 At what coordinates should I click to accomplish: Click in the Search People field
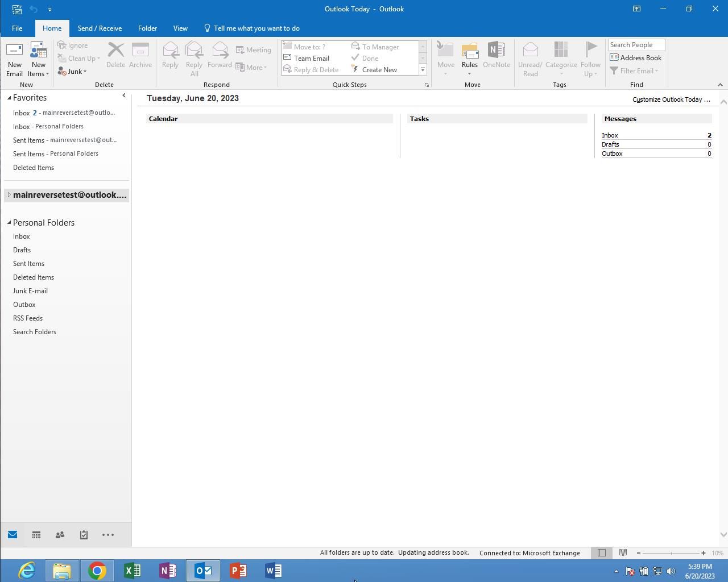point(636,45)
